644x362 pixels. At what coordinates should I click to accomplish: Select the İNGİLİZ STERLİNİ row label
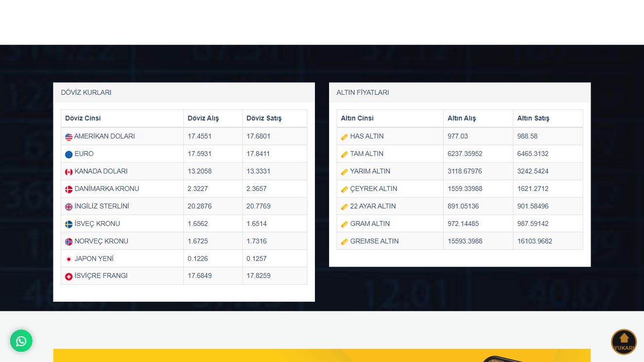pos(102,206)
